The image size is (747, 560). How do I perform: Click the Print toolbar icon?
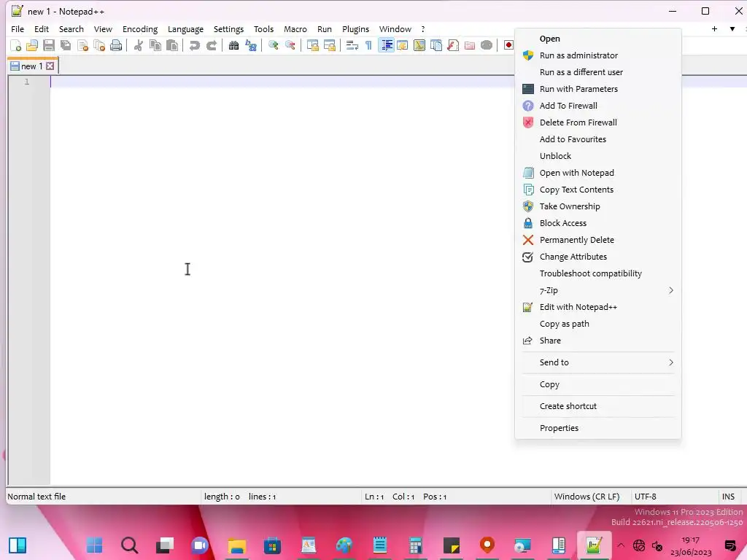pyautogui.click(x=116, y=46)
